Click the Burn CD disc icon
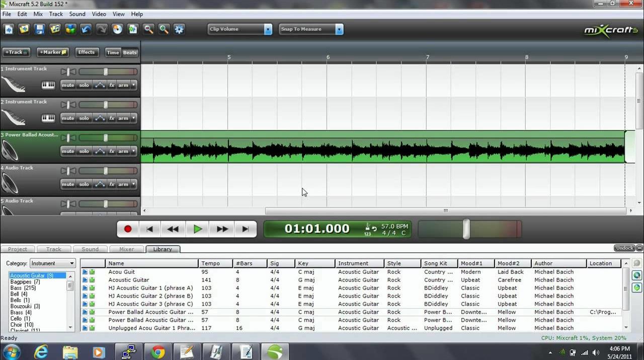The image size is (644, 360). tap(117, 29)
